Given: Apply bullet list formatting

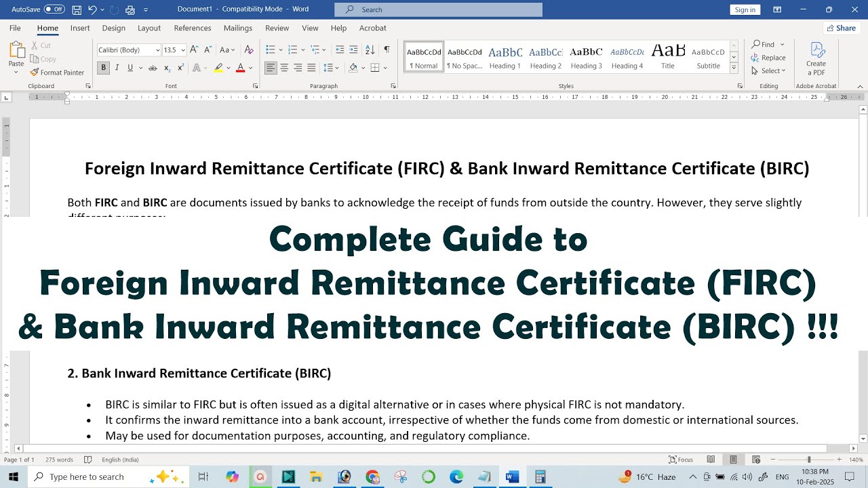Looking at the screenshot, I should click(x=270, y=50).
